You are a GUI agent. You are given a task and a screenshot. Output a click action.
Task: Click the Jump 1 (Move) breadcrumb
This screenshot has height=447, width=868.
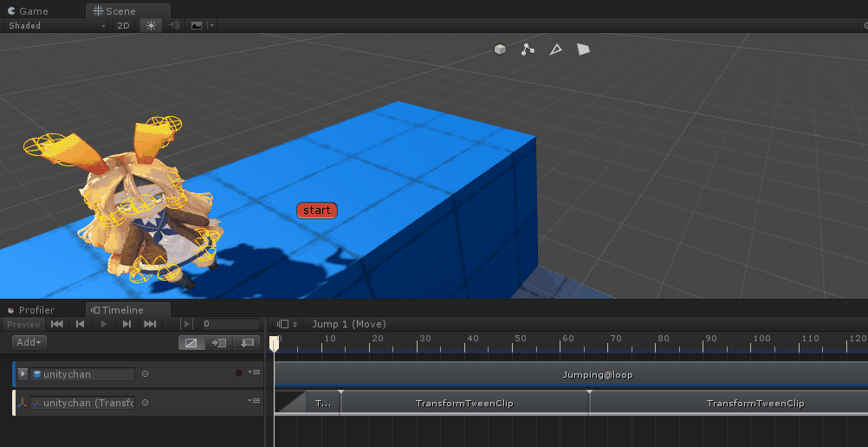coord(349,324)
